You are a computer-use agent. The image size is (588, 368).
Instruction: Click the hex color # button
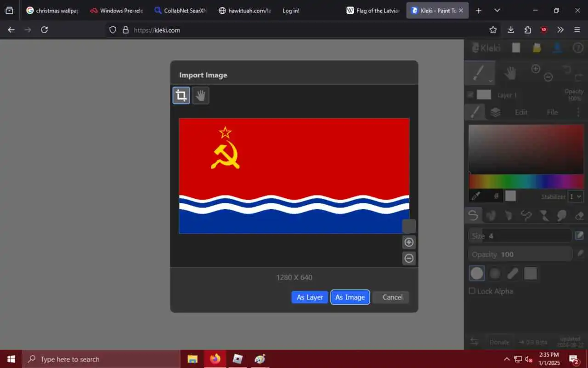coord(496,196)
